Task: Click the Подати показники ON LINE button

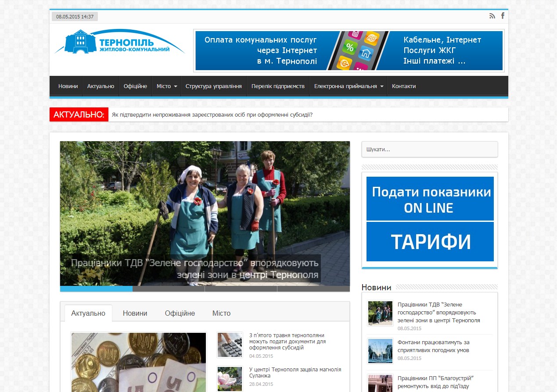Action: click(x=430, y=199)
